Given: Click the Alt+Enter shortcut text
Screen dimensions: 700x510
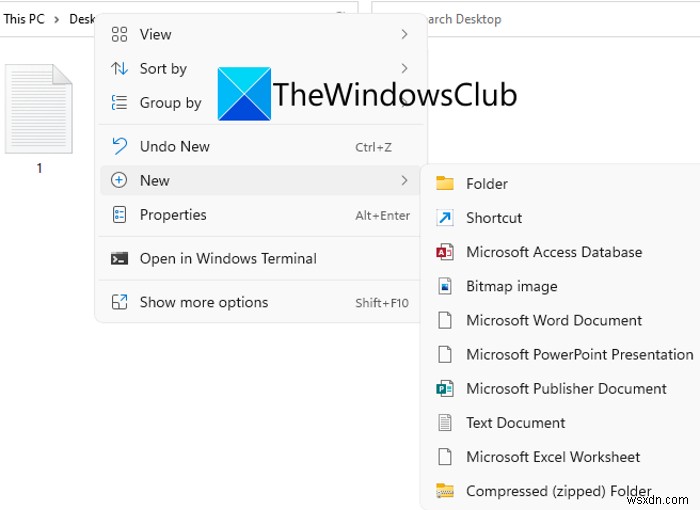Looking at the screenshot, I should coord(383,215).
